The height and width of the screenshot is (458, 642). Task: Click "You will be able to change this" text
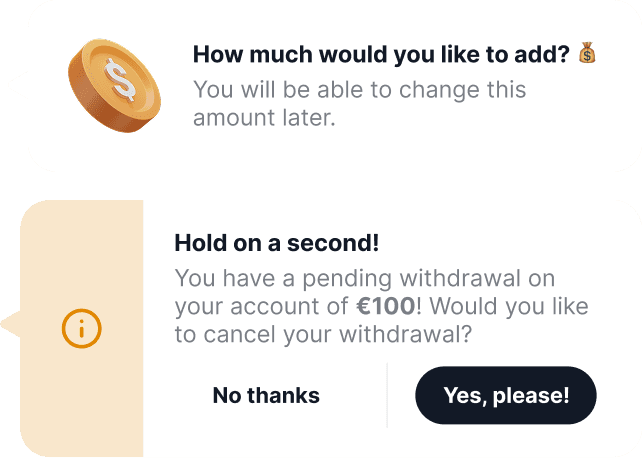[359, 89]
